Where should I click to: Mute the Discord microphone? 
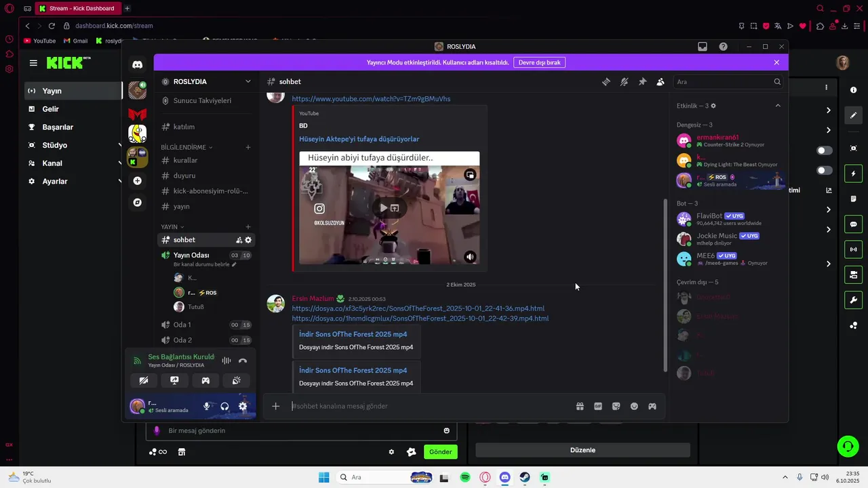[207, 406]
